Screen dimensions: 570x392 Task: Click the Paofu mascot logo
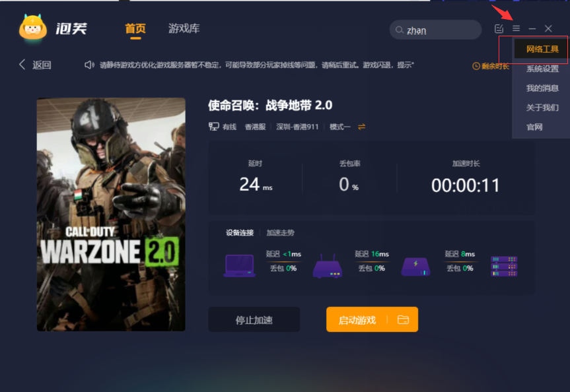click(x=33, y=28)
